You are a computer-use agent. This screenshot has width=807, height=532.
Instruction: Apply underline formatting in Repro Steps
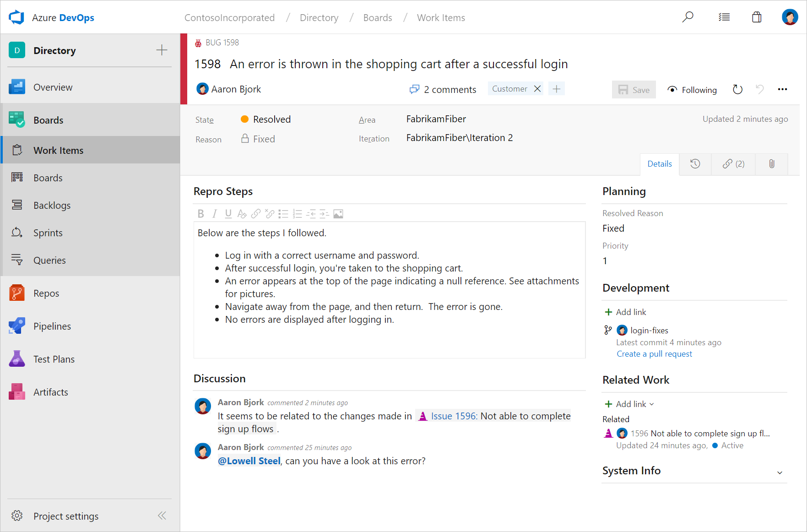pos(228,214)
